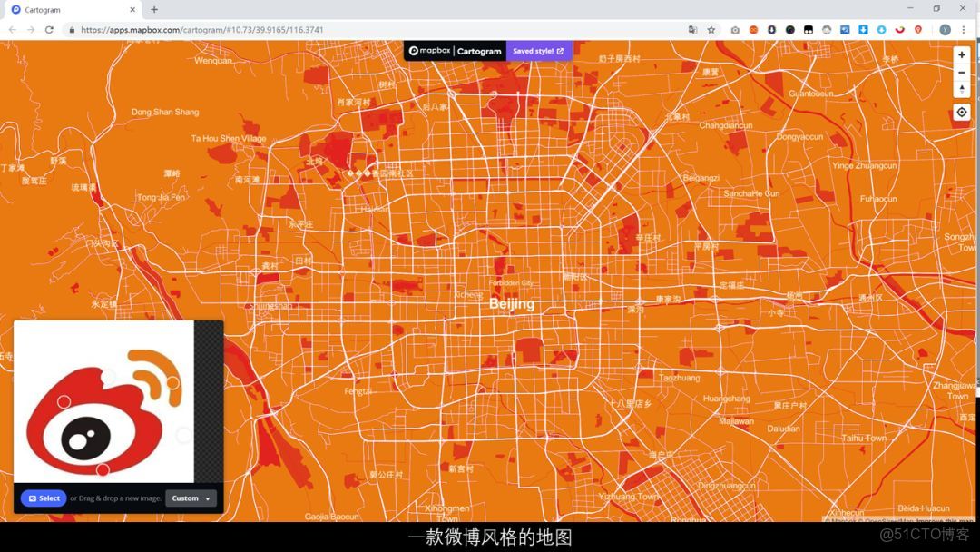980x552 pixels.
Task: Open the Saved style! link
Action: click(x=539, y=51)
